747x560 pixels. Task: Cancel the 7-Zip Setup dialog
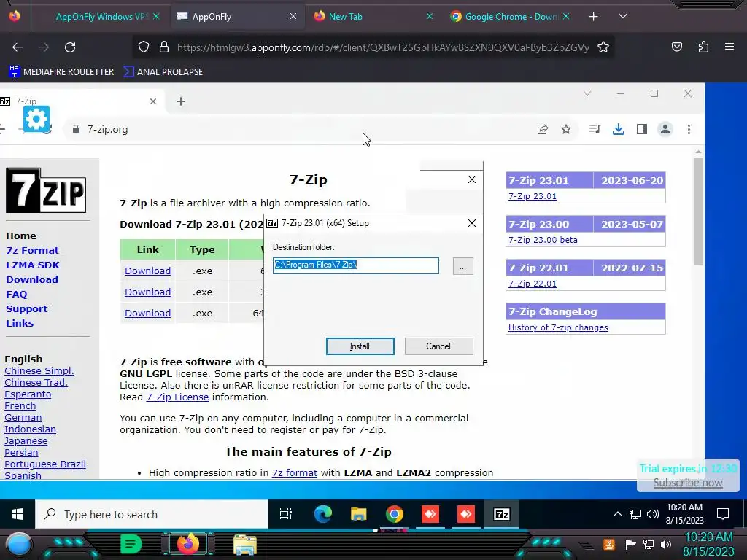tap(438, 346)
